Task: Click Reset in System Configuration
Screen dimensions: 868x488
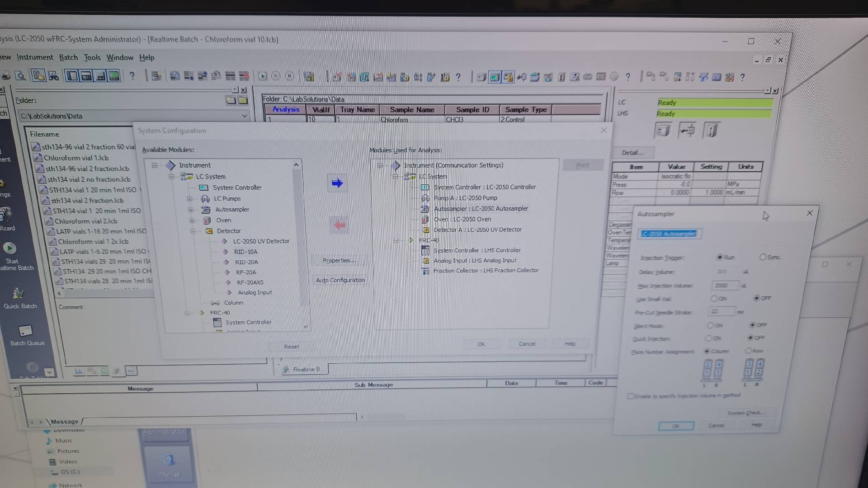Action: pos(292,347)
